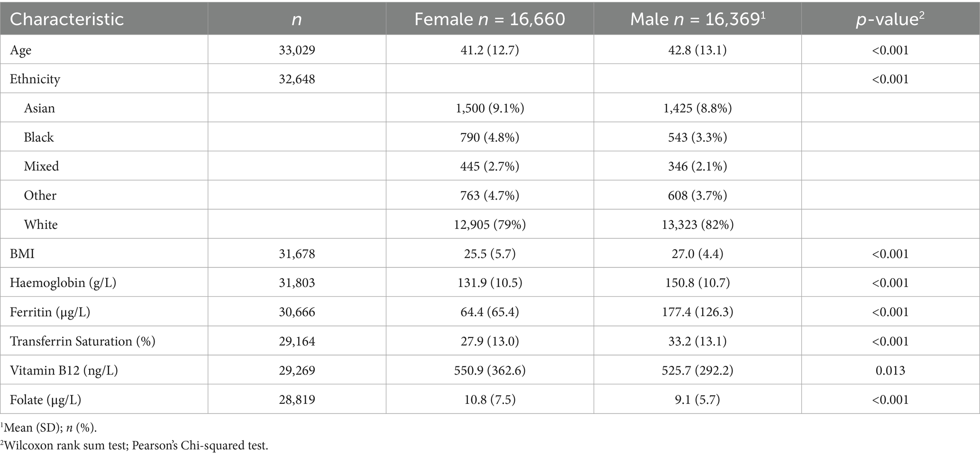The width and height of the screenshot is (980, 456).
Task: Click the Female n = 16,660 header
Action: pyautogui.click(x=489, y=19)
